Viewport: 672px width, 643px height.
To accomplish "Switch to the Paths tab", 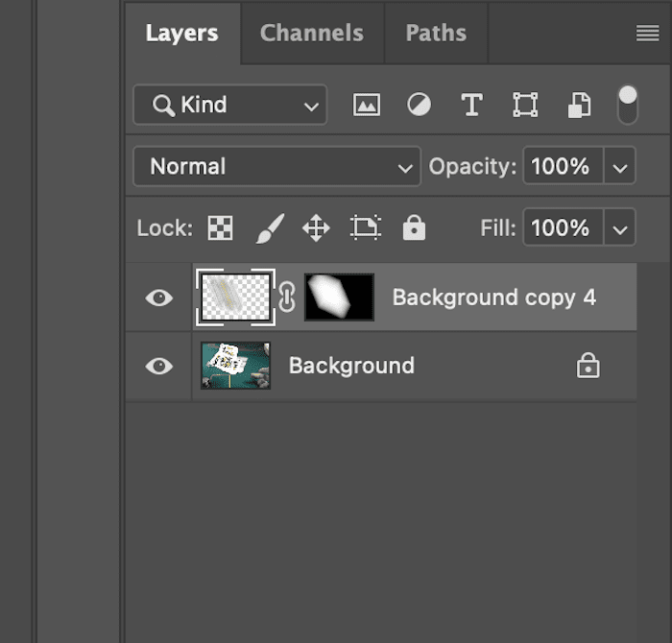I will [436, 33].
